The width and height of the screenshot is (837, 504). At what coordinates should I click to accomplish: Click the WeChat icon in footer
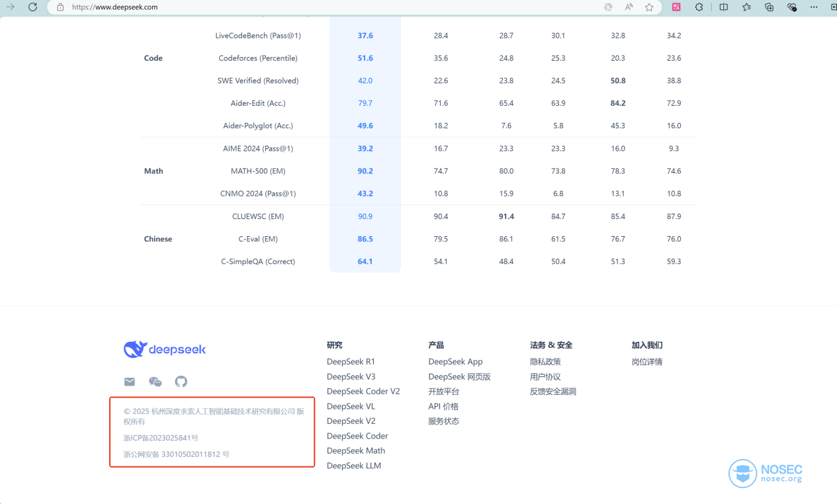pos(155,382)
